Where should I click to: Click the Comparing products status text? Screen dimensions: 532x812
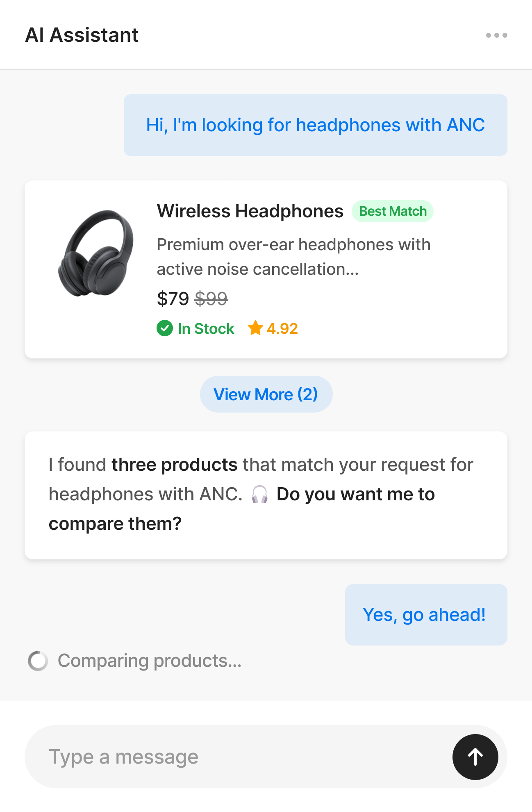tap(150, 661)
